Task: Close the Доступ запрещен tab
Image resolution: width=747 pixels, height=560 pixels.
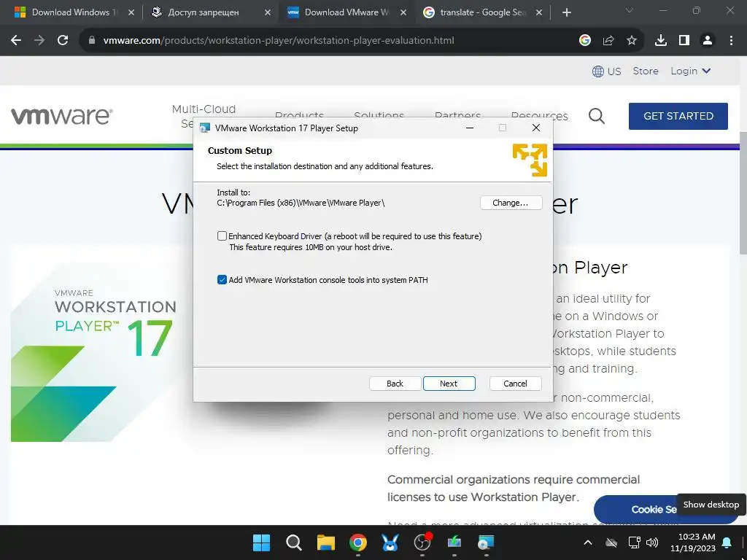Action: (x=267, y=12)
